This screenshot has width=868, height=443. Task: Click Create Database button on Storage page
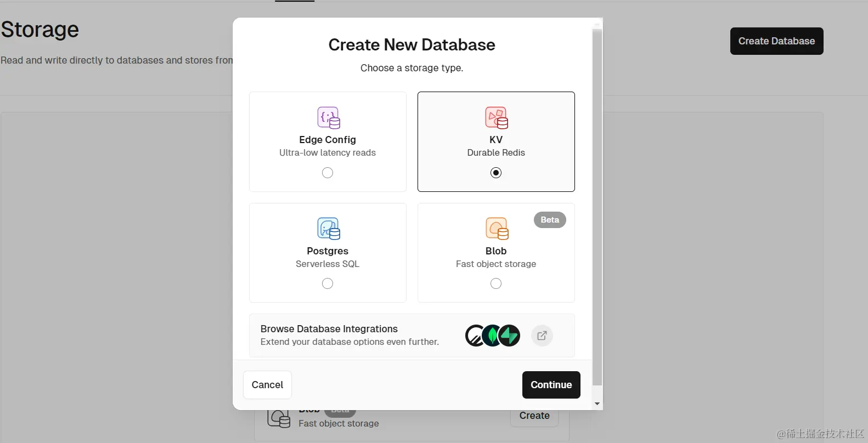tap(776, 41)
